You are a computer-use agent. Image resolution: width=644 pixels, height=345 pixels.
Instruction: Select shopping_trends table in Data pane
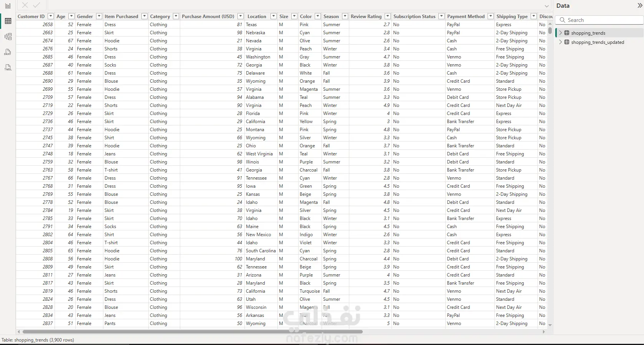tap(599, 33)
